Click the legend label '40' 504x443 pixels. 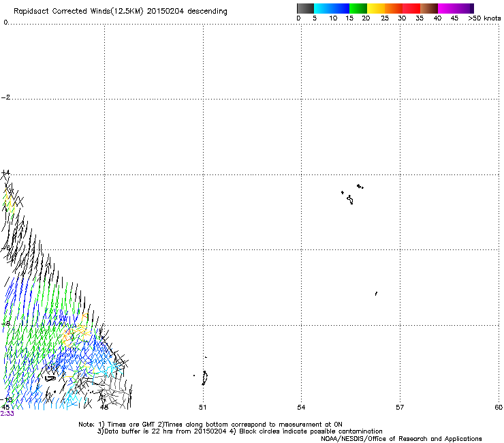click(437, 18)
